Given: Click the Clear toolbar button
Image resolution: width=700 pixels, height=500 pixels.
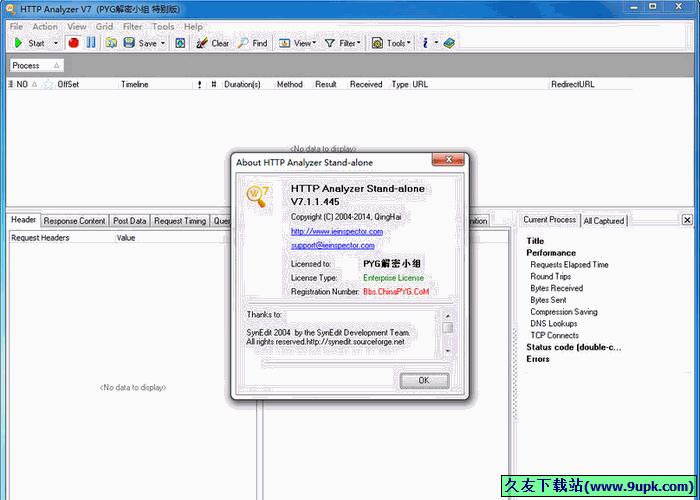Looking at the screenshot, I should tap(212, 43).
